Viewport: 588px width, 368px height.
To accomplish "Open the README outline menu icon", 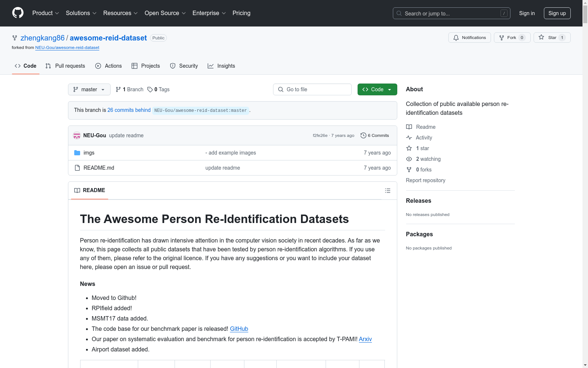I will (x=388, y=191).
